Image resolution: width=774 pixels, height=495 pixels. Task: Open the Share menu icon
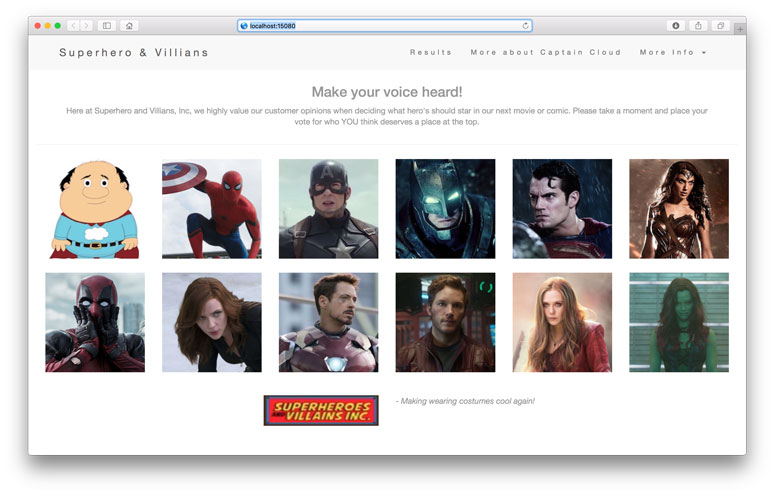coord(698,26)
